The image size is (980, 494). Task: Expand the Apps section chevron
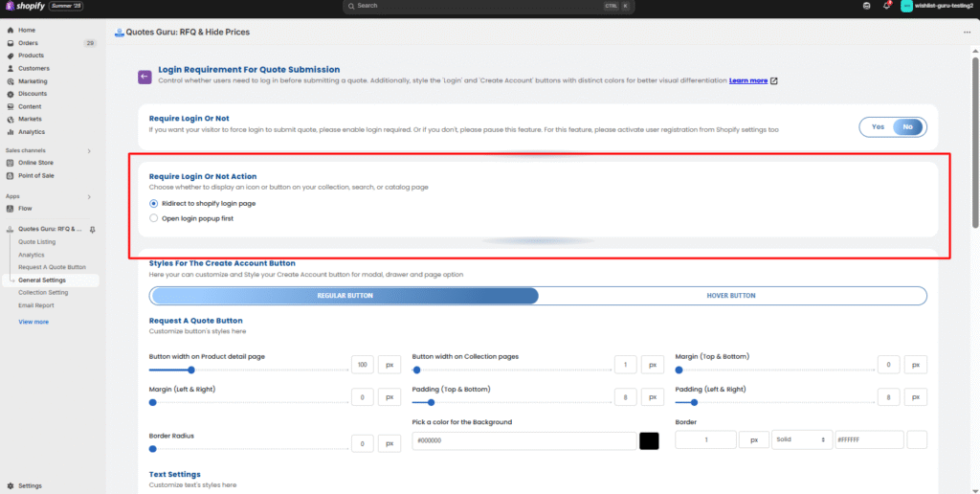point(89,196)
